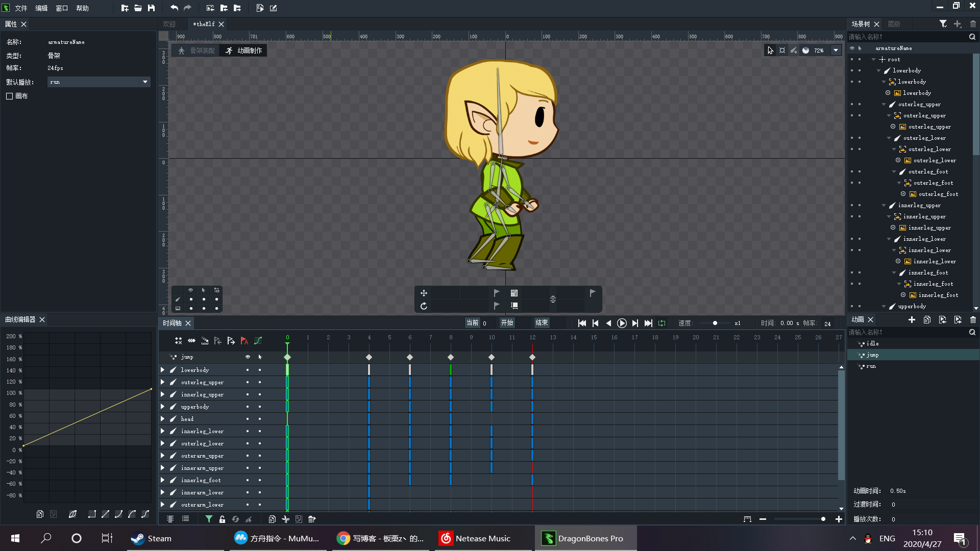Click the delete keyframe trash icon
This screenshot has width=980, height=551.
(312, 519)
